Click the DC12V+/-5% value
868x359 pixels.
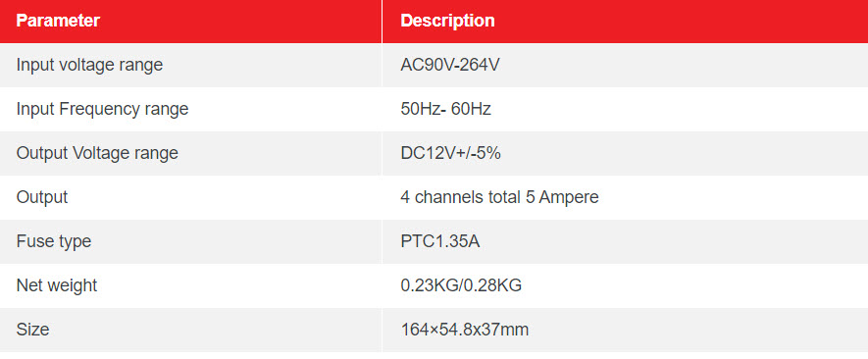coord(450,153)
